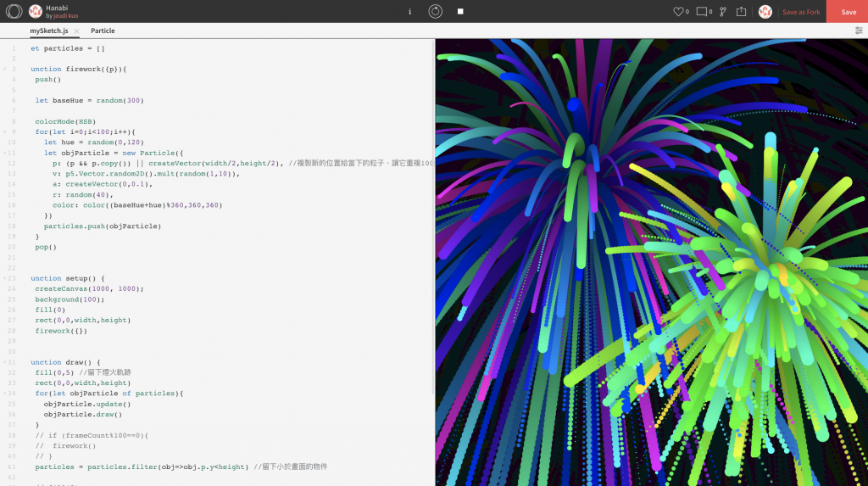This screenshot has width=868, height=486.
Task: Click the 'particles = particles.filter' line
Action: click(x=181, y=467)
